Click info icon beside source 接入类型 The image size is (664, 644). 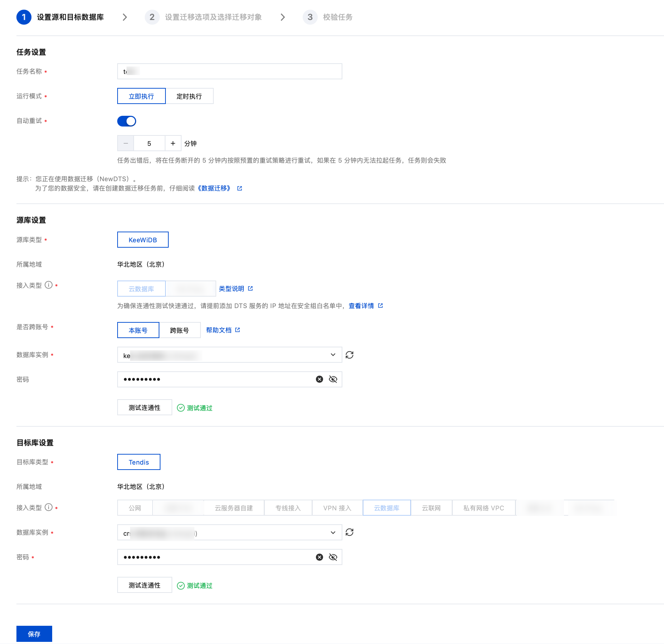(x=49, y=285)
